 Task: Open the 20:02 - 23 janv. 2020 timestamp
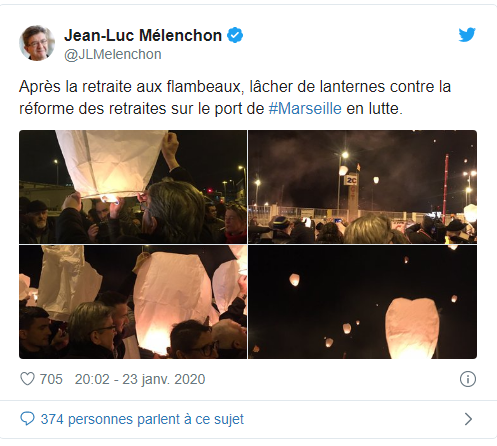click(x=140, y=379)
